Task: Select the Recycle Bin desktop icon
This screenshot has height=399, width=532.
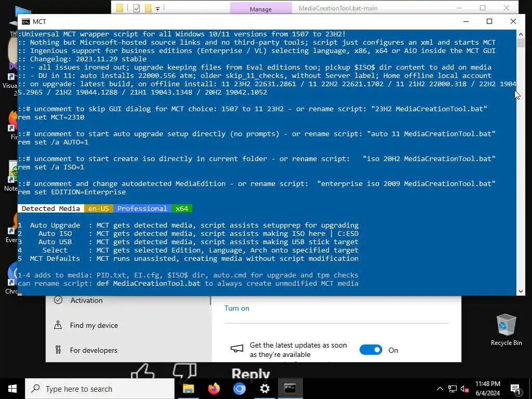Action: tap(506, 329)
